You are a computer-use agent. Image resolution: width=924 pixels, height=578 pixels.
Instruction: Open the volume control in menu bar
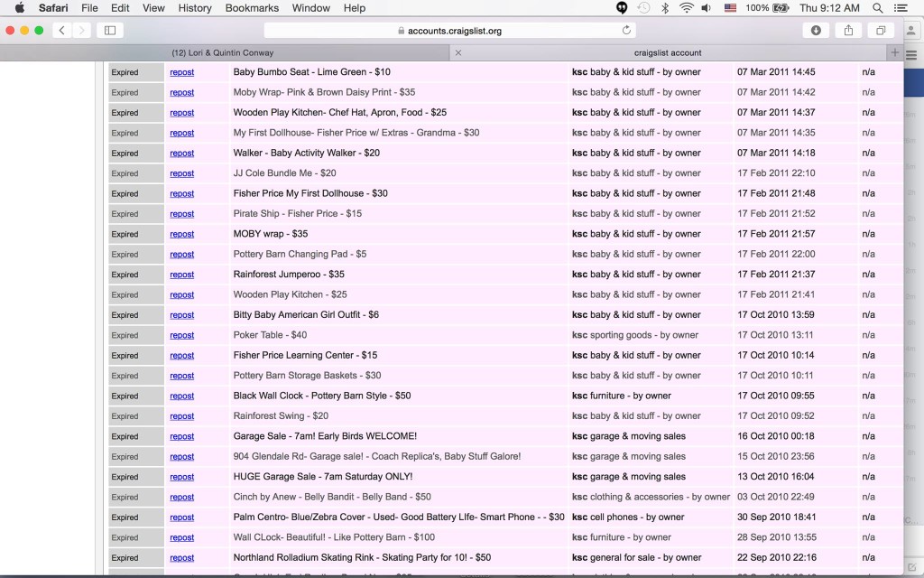click(x=706, y=7)
